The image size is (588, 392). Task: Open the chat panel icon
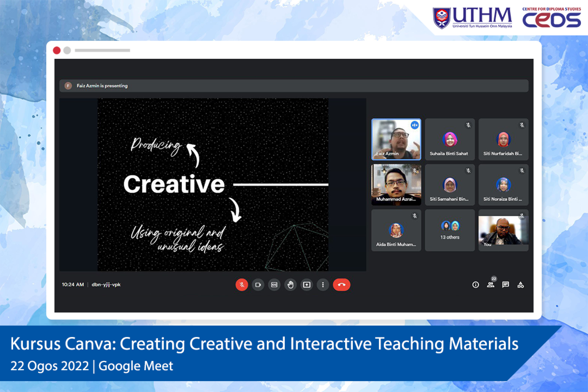pyautogui.click(x=505, y=284)
